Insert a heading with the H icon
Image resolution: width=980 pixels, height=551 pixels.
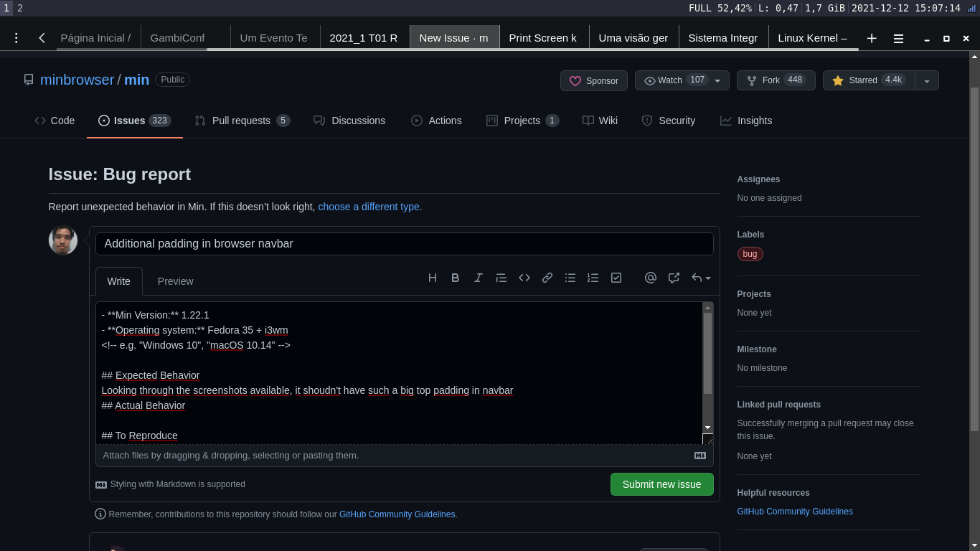click(x=433, y=278)
